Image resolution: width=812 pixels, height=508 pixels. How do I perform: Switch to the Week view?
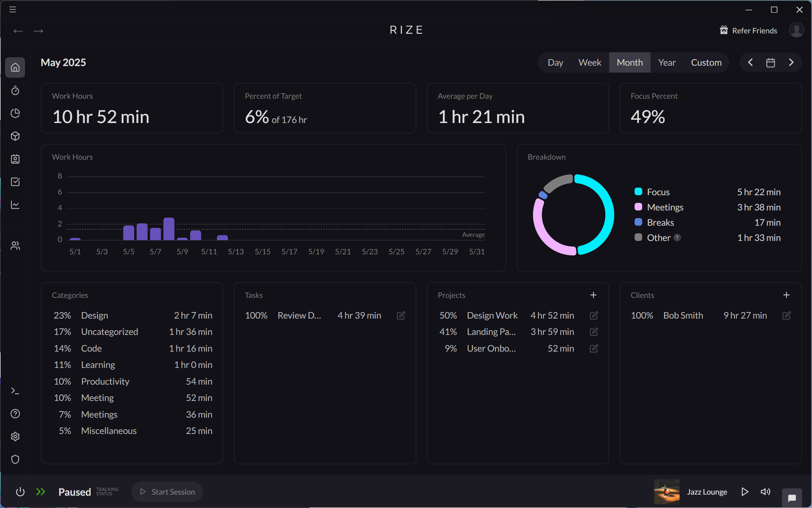pos(590,62)
